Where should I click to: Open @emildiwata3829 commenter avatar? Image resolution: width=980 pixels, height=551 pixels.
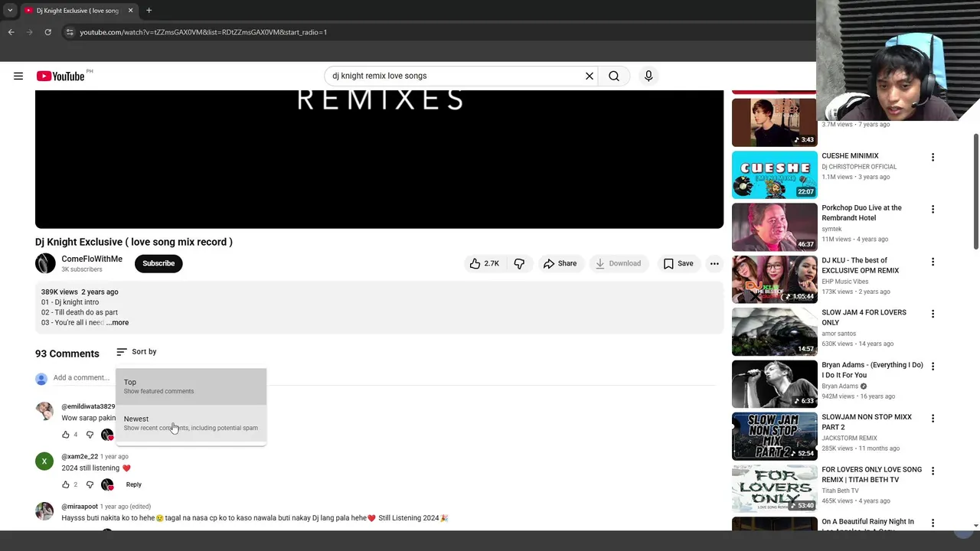(44, 411)
